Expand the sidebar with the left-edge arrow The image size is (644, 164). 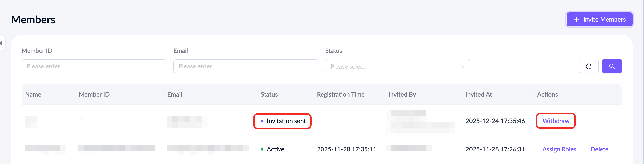pos(1,43)
